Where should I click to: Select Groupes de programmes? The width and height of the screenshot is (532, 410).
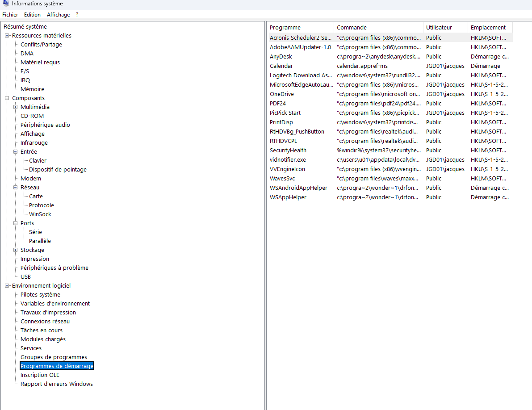tap(54, 357)
